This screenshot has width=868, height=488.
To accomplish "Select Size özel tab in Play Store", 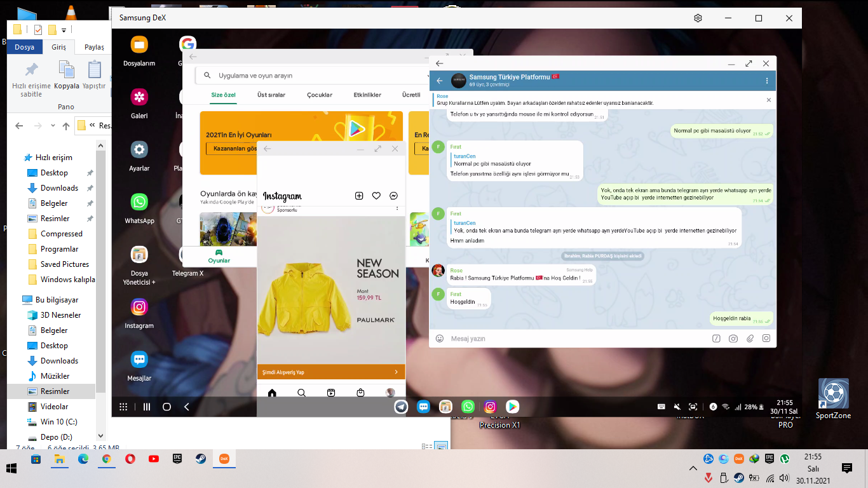I will click(x=224, y=95).
